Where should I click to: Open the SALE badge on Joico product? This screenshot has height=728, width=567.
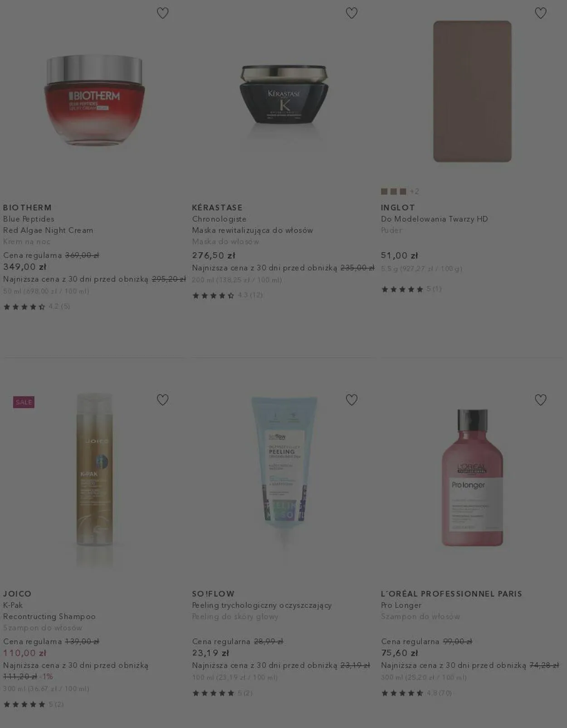[x=24, y=402]
